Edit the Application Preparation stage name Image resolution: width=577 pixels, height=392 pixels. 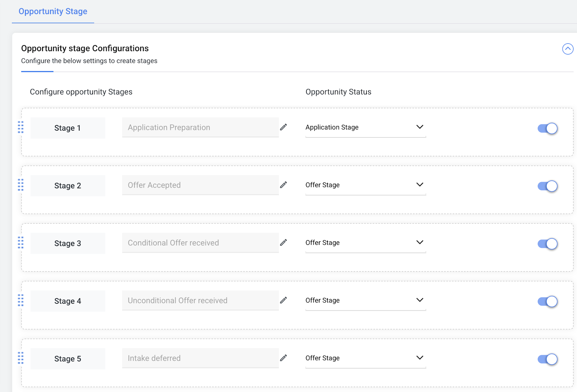coord(283,127)
